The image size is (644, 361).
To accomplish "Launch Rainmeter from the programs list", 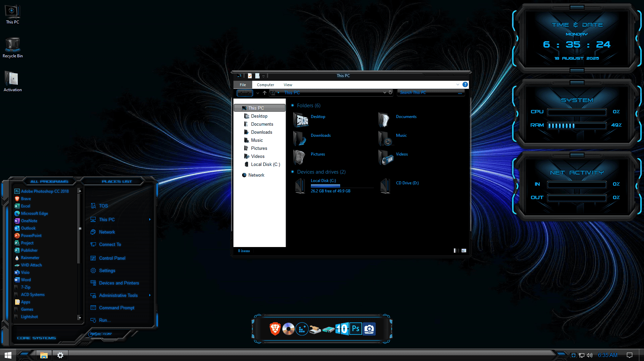I will [x=30, y=258].
